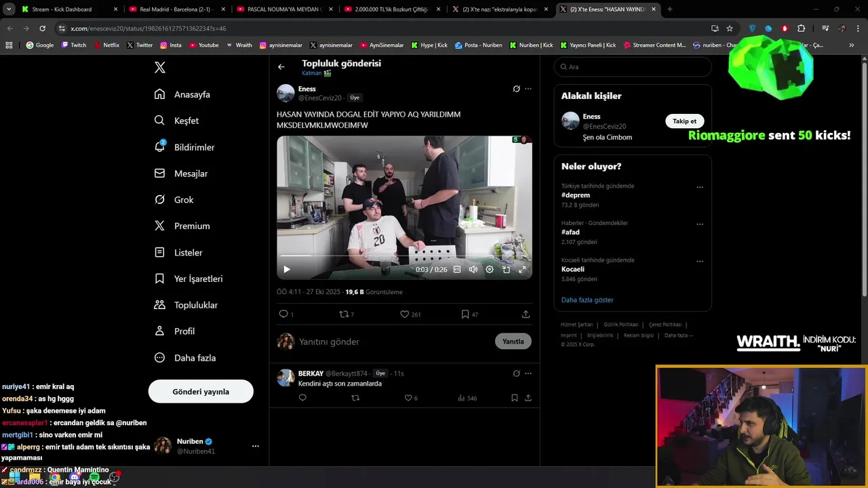
Task: Switch to Real Madrid - Barcelona tab
Action: point(178,9)
